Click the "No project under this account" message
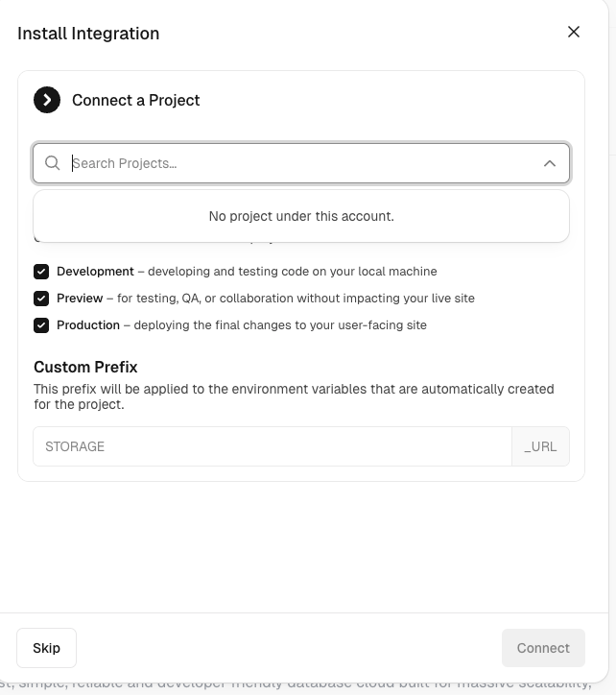The width and height of the screenshot is (616, 695). point(301,216)
